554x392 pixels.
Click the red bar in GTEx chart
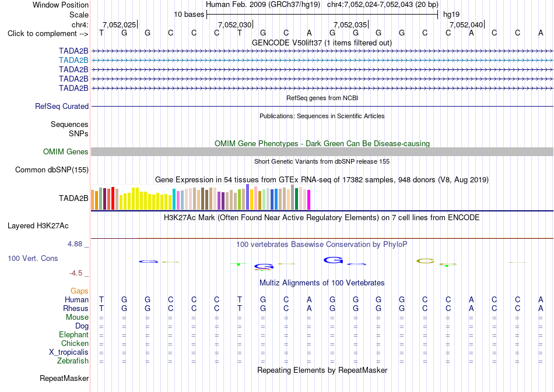pos(113,199)
